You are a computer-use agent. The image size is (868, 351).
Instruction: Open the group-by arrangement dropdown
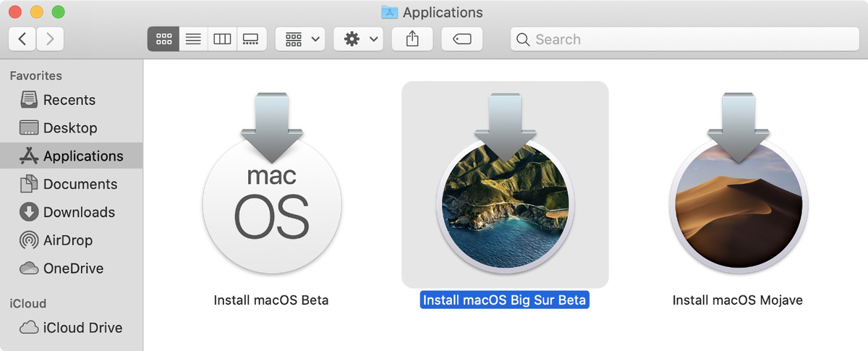(x=301, y=39)
